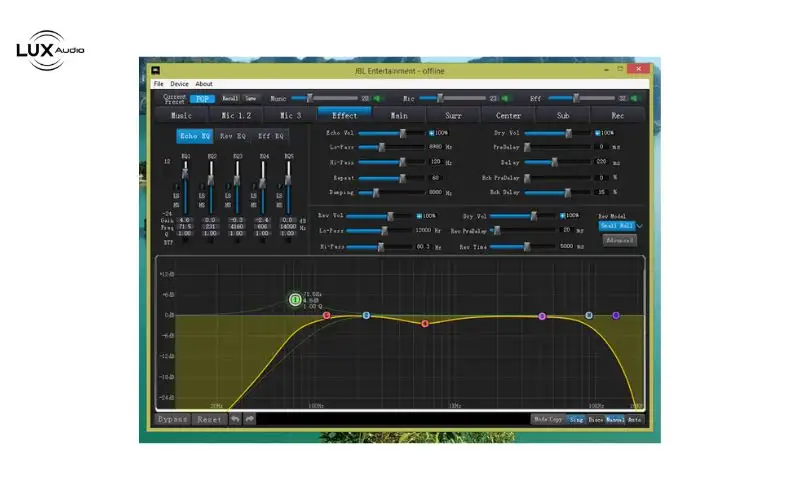This screenshot has width=800, height=500.
Task: Click the Bypass button
Action: click(x=172, y=420)
